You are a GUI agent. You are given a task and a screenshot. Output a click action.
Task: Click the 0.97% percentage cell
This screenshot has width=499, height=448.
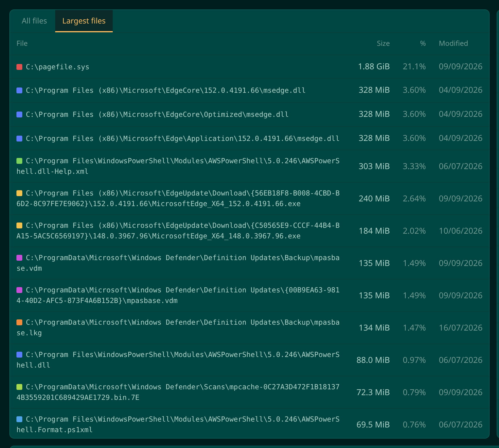pos(414,360)
